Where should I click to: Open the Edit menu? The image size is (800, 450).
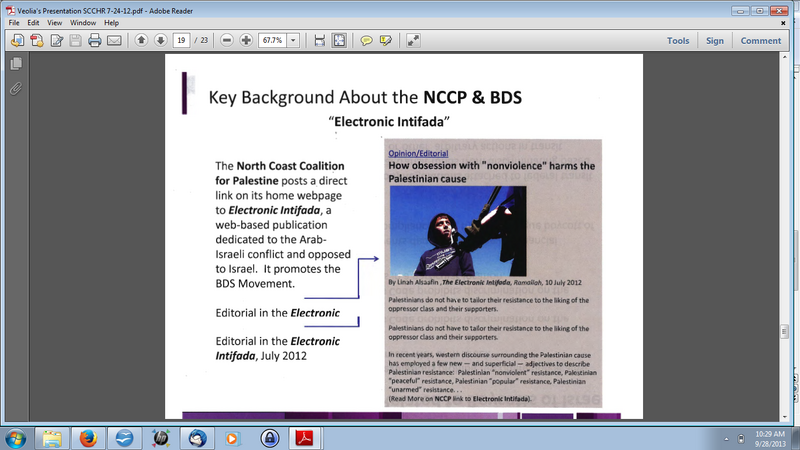[x=33, y=22]
